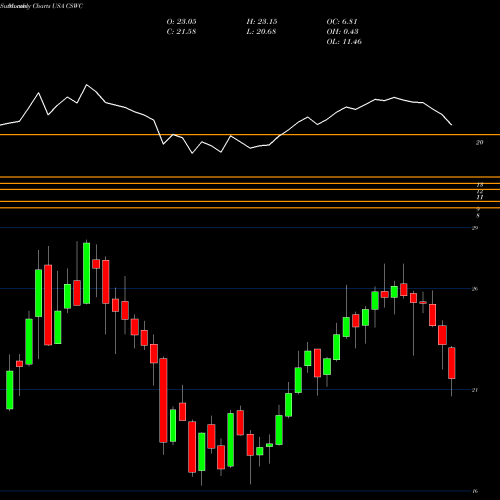Click the tallest green candle near the chart peak
The width and height of the screenshot is (500, 500).
click(86, 273)
